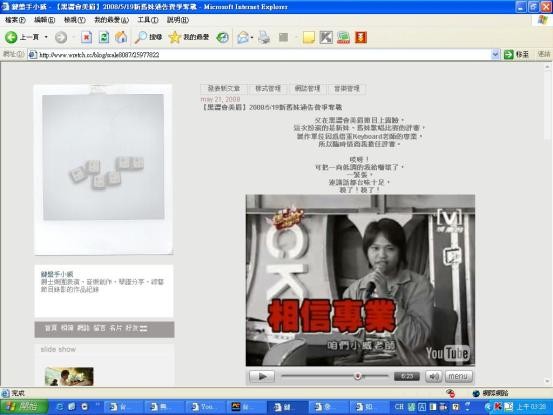This screenshot has width=553, height=415.
Task: Click the taskbar clock showing 03:28
Action: coord(531,407)
